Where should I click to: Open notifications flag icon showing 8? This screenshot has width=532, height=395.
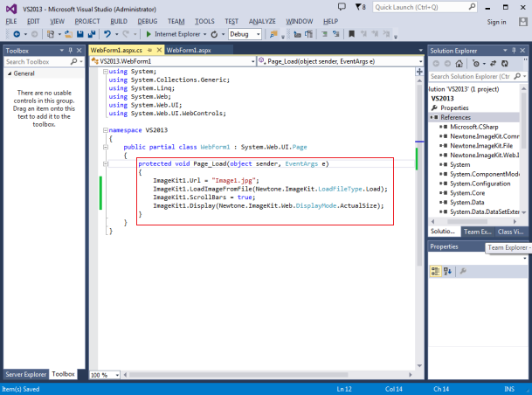(360, 7)
